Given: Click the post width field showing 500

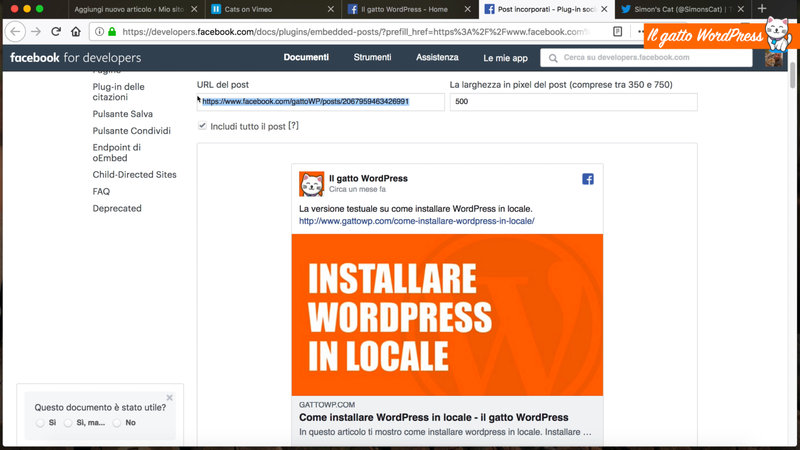Looking at the screenshot, I should point(573,102).
